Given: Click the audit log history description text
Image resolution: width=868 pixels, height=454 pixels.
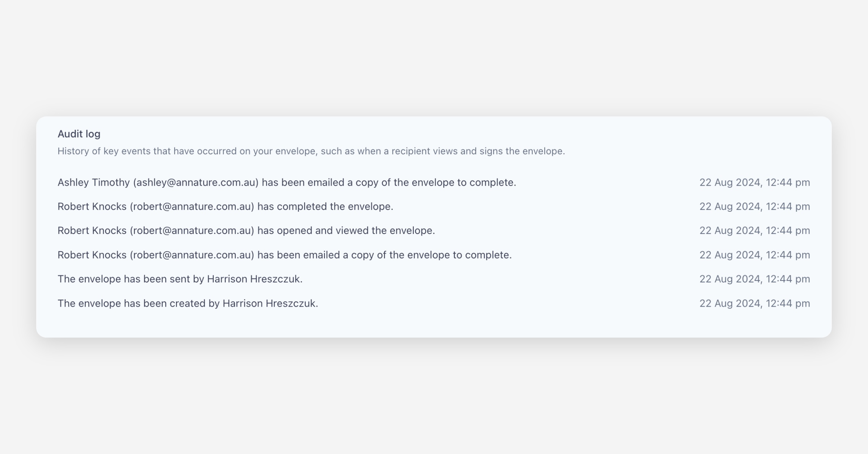Looking at the screenshot, I should point(311,151).
